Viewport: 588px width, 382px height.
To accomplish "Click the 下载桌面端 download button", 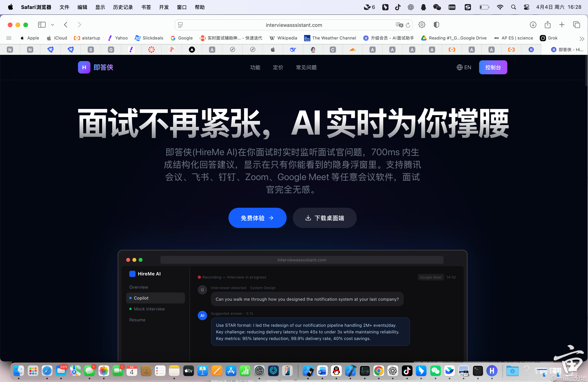I will (325, 218).
